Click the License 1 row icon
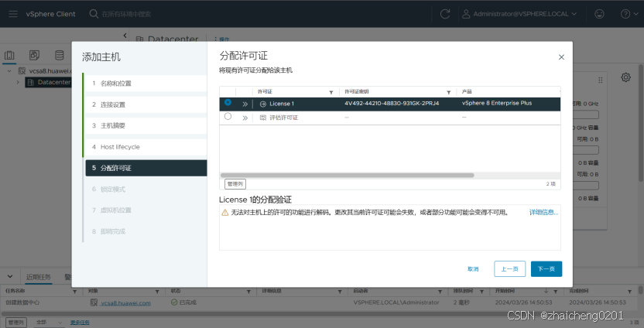Image resolution: width=644 pixels, height=328 pixels. [x=263, y=104]
